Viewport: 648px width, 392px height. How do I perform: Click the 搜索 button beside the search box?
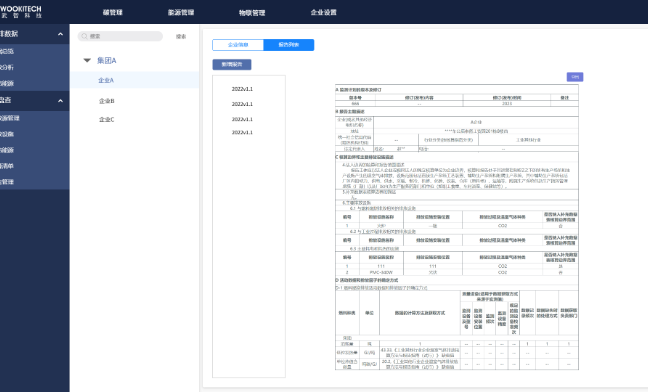point(181,36)
